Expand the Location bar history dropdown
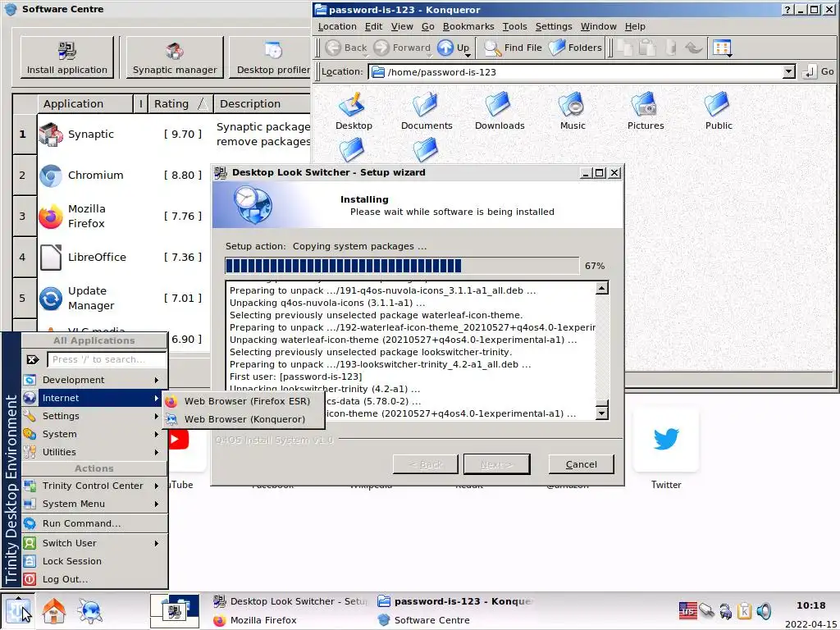The height and width of the screenshot is (630, 840). (788, 72)
